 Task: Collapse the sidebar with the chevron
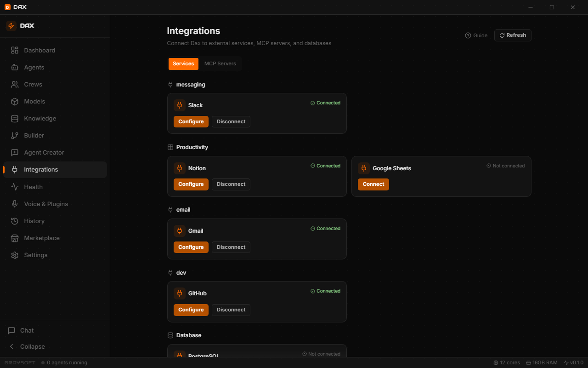11,346
